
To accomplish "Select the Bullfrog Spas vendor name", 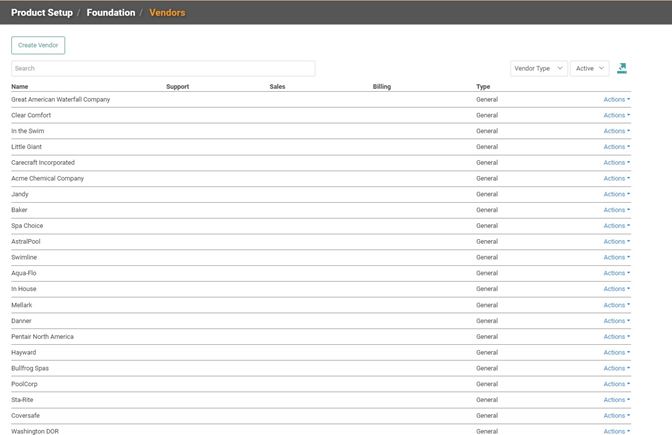I will [x=30, y=369].
